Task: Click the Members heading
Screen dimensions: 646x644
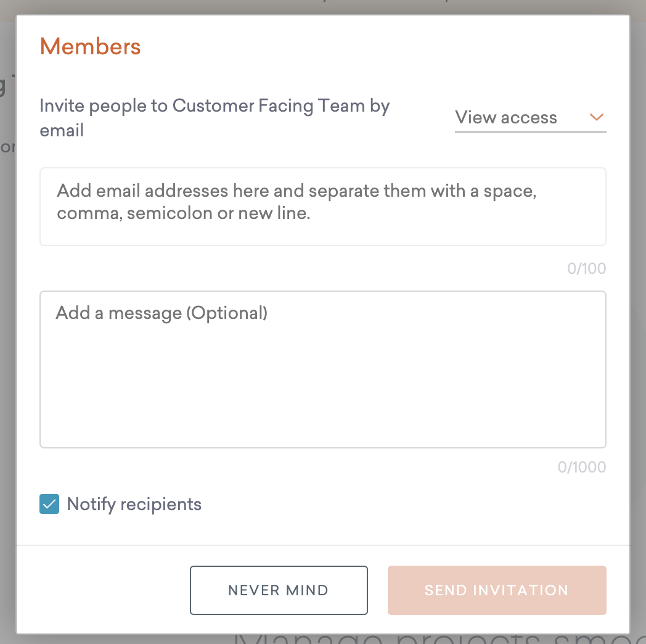Action: 91,46
